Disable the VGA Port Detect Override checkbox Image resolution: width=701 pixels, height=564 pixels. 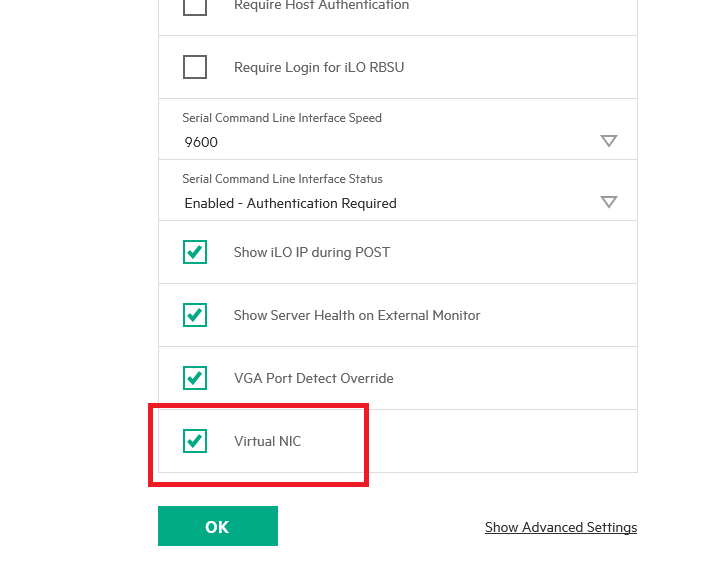point(195,378)
